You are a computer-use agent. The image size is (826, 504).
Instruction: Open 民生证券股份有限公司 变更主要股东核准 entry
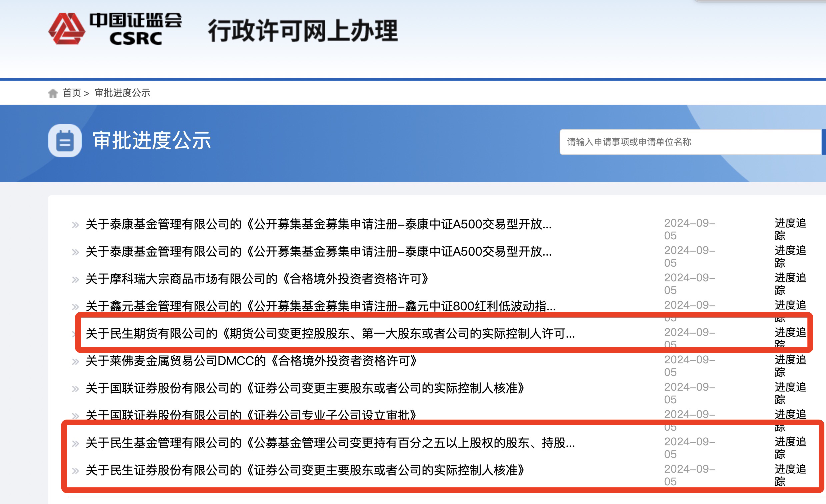305,470
